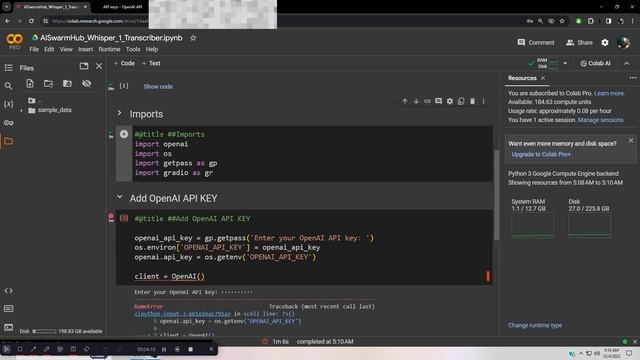This screenshot has width=640, height=360.
Task: Open the Tools menu
Action: [x=133, y=49]
